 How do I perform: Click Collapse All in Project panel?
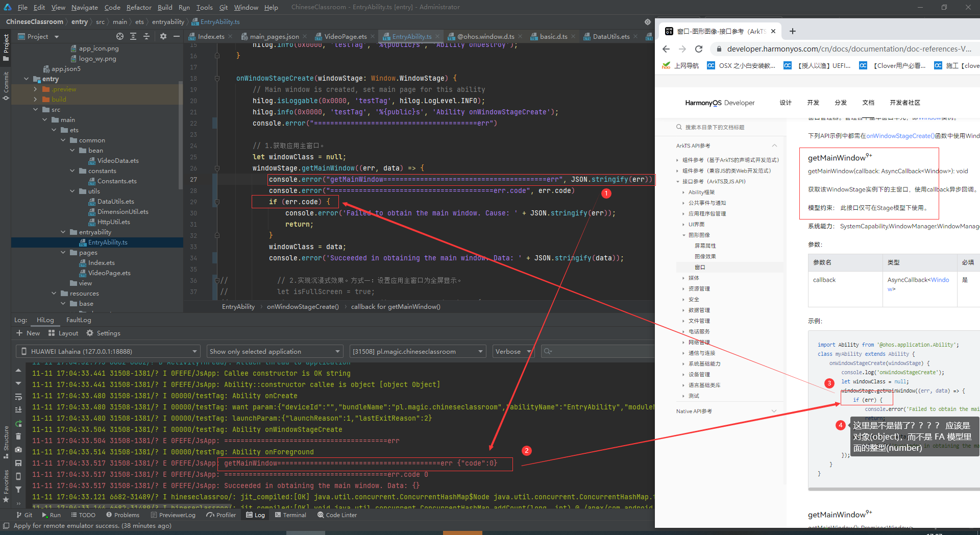point(146,36)
